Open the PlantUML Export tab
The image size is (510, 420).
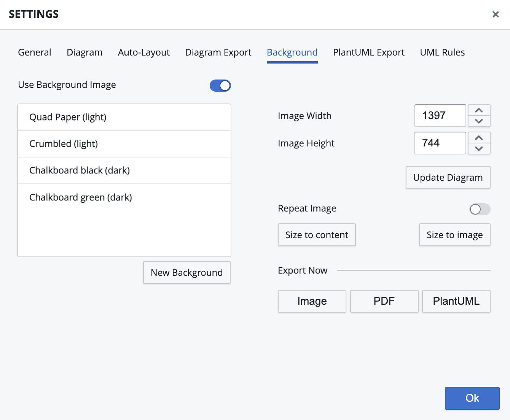tap(369, 52)
